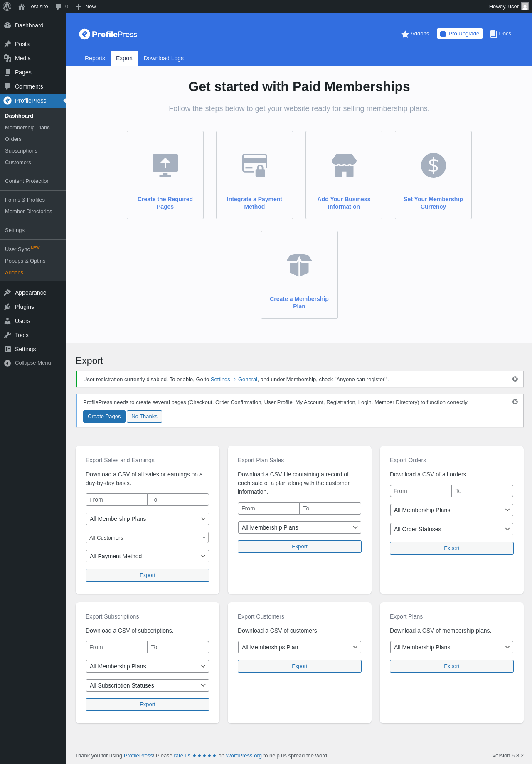Viewport: 532px width, 764px height.
Task: Click the box icon for membership plan
Action: (299, 265)
